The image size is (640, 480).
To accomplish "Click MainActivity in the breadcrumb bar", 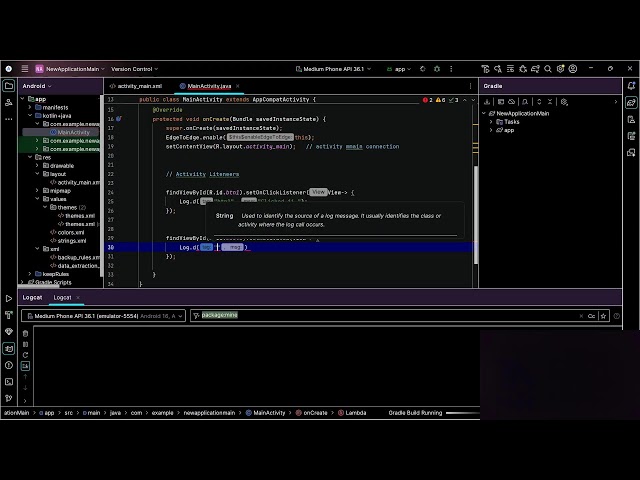I will [x=265, y=413].
